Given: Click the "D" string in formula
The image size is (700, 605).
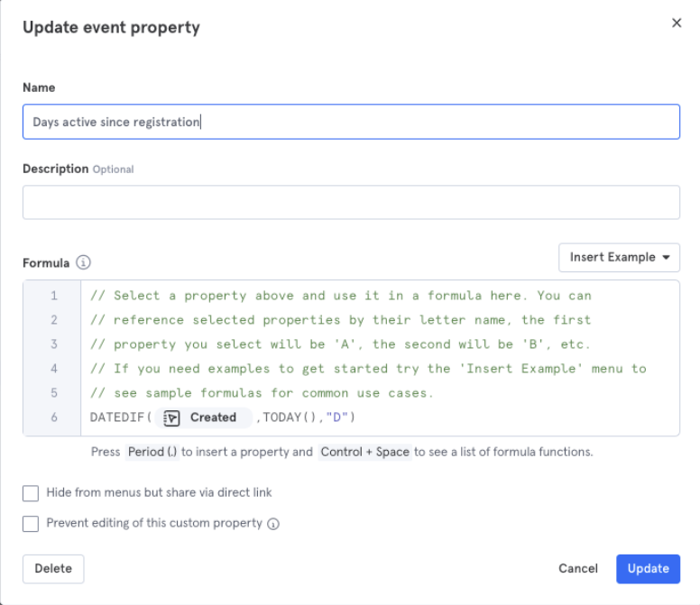Looking at the screenshot, I should coord(336,417).
